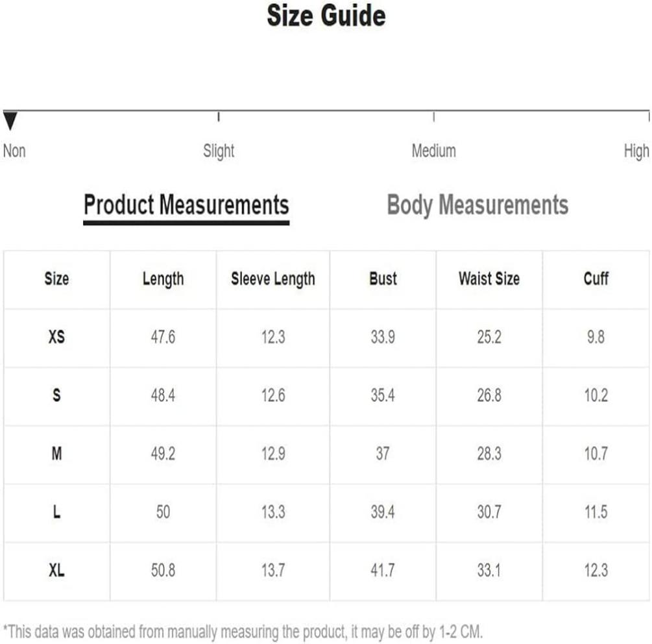Screen dimensions: 652x644
Task: Click the Waist Size column header
Action: tap(489, 279)
